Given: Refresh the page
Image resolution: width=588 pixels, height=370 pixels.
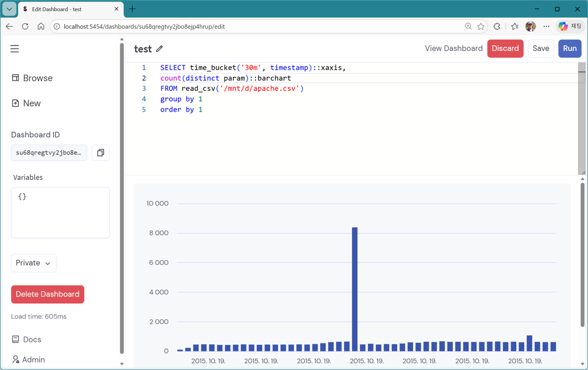Looking at the screenshot, I should (25, 26).
